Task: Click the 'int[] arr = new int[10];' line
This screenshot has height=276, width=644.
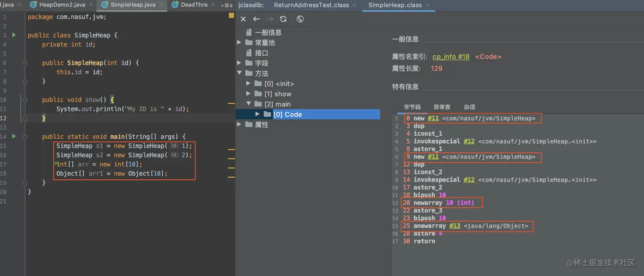Action: [x=99, y=164]
